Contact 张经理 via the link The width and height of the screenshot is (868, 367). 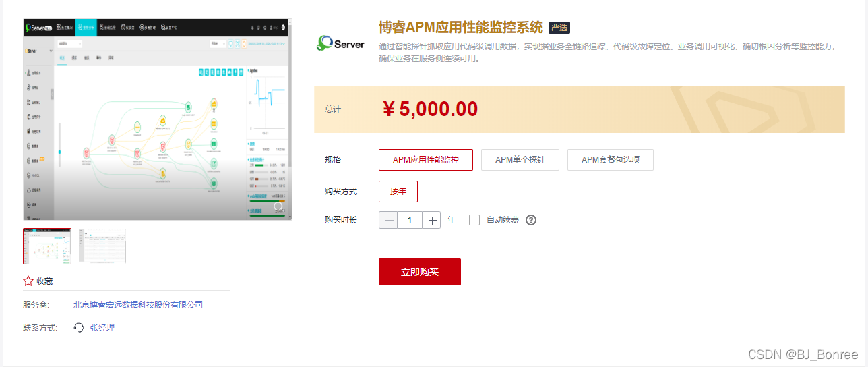102,327
